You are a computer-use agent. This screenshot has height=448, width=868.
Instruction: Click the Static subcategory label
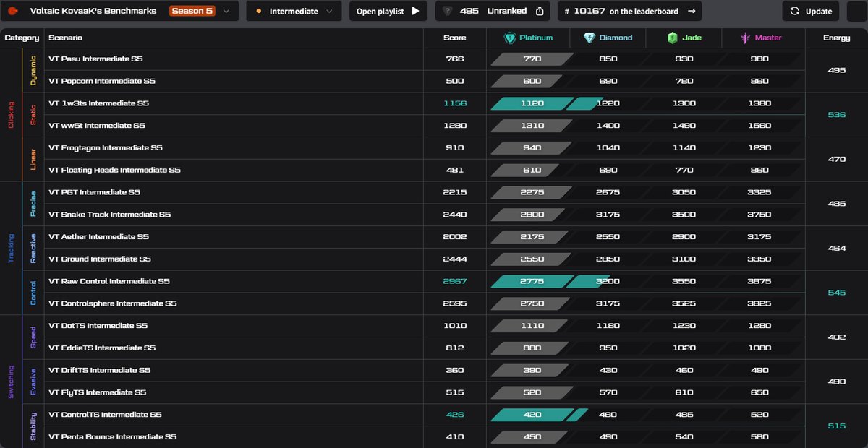pyautogui.click(x=33, y=114)
